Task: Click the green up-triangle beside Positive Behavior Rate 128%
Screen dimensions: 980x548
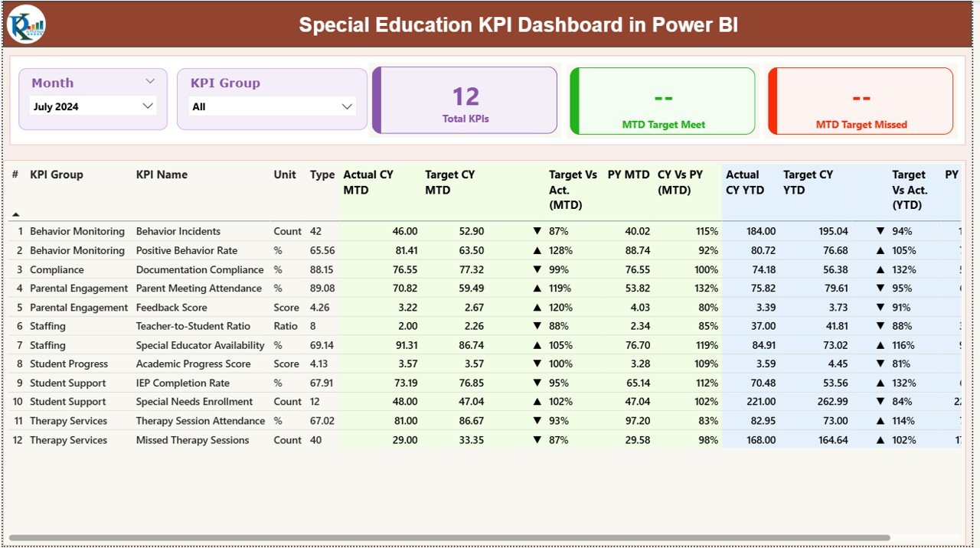Action: (537, 250)
